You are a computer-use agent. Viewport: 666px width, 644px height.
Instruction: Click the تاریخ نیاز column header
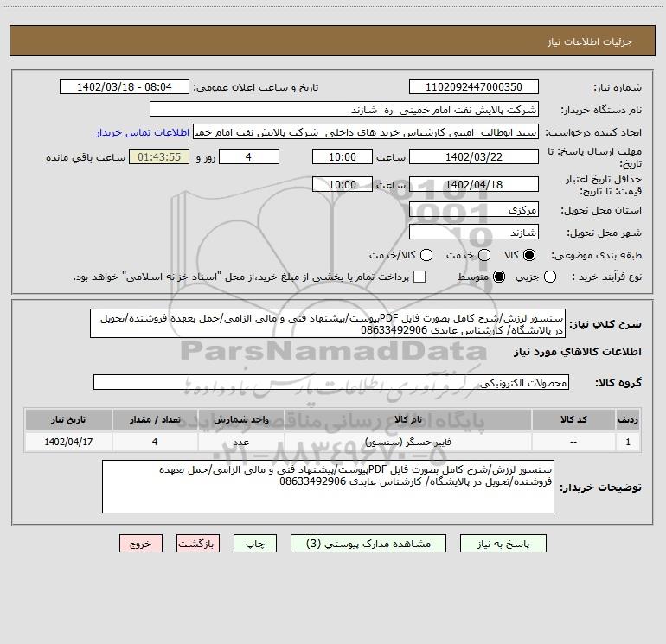tap(68, 419)
